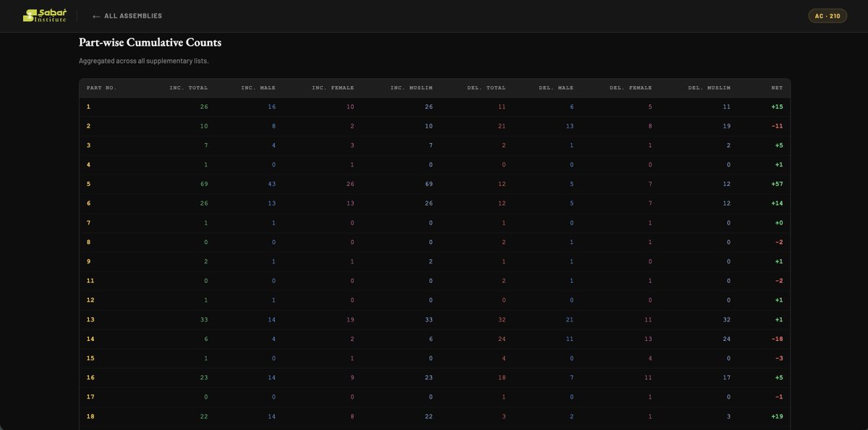Select part number 1 row label
The image size is (868, 430).
(88, 107)
